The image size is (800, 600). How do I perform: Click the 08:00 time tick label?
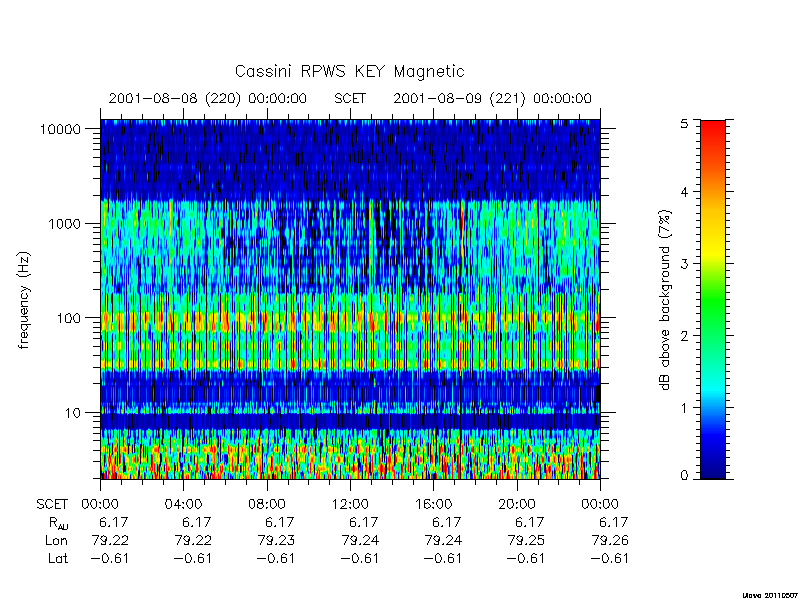[267, 505]
